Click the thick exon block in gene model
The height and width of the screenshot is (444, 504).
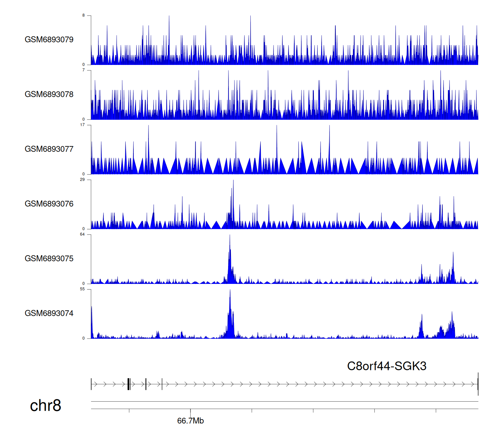[128, 384]
